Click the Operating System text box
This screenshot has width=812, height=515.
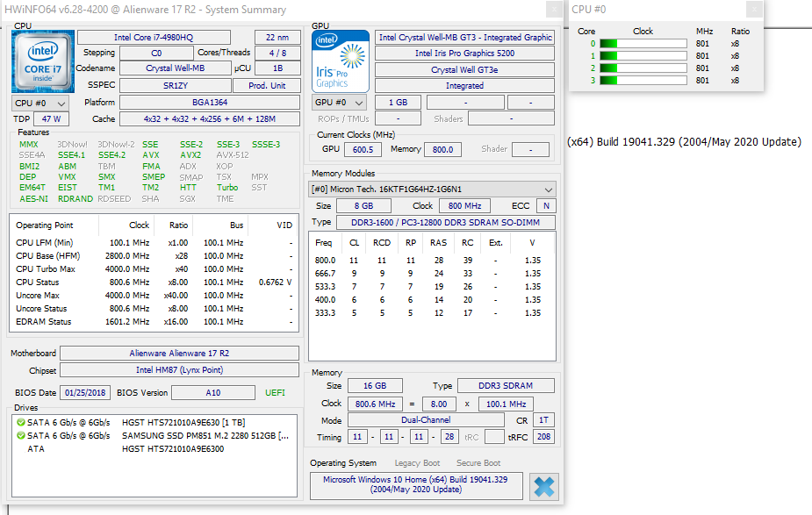point(416,485)
